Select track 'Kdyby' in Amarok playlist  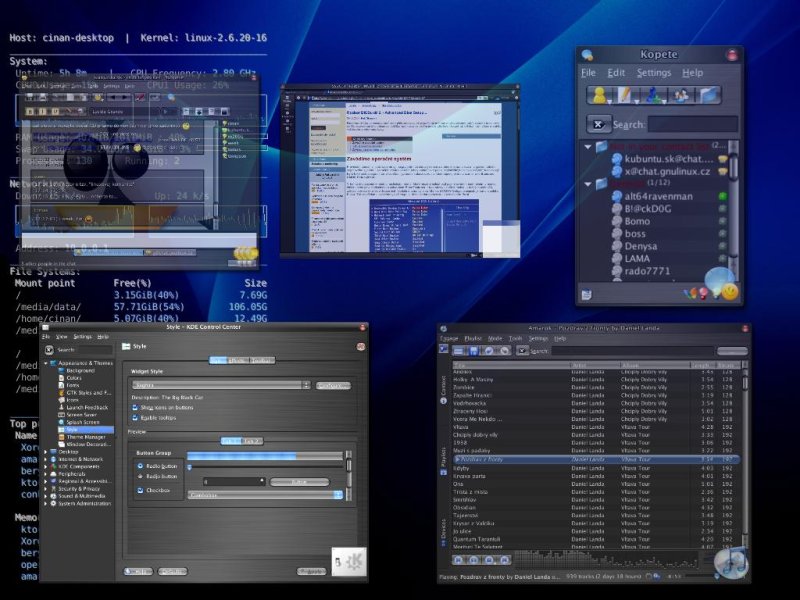[x=597, y=468]
